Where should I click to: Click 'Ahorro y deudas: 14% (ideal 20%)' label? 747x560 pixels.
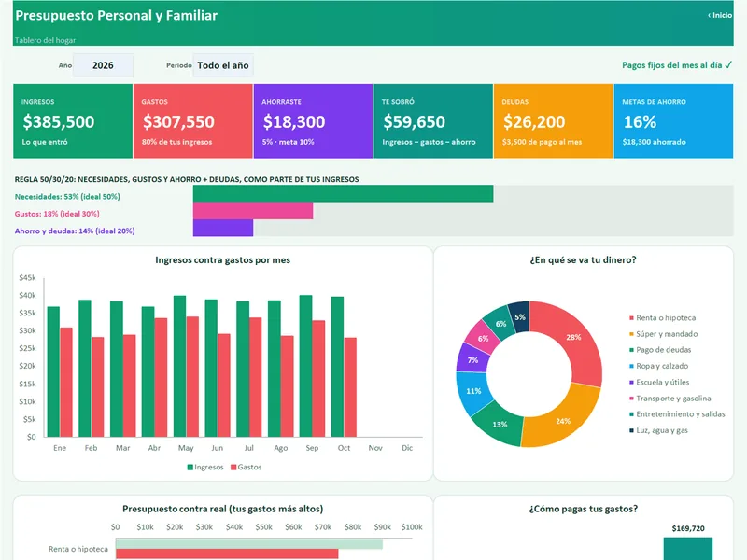click(x=75, y=231)
